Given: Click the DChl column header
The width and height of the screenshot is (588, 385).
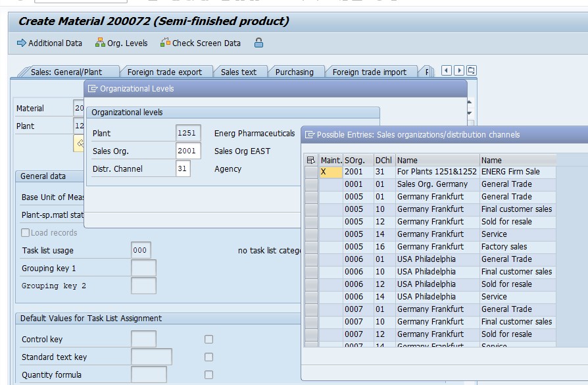Looking at the screenshot, I should (384, 160).
